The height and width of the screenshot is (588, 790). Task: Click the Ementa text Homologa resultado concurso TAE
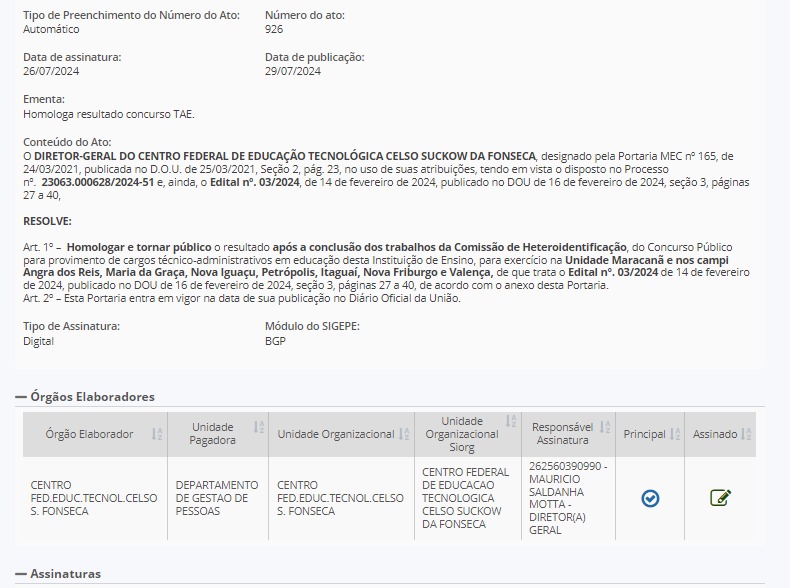[x=109, y=114]
